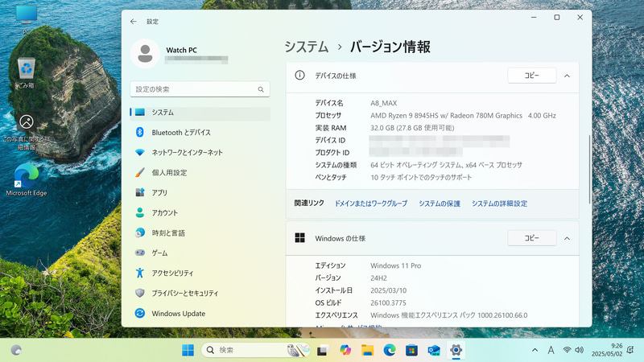Image resolution: width=644 pixels, height=362 pixels.
Task: Click the Windows logo beside Windows の仕様
Action: (x=299, y=238)
